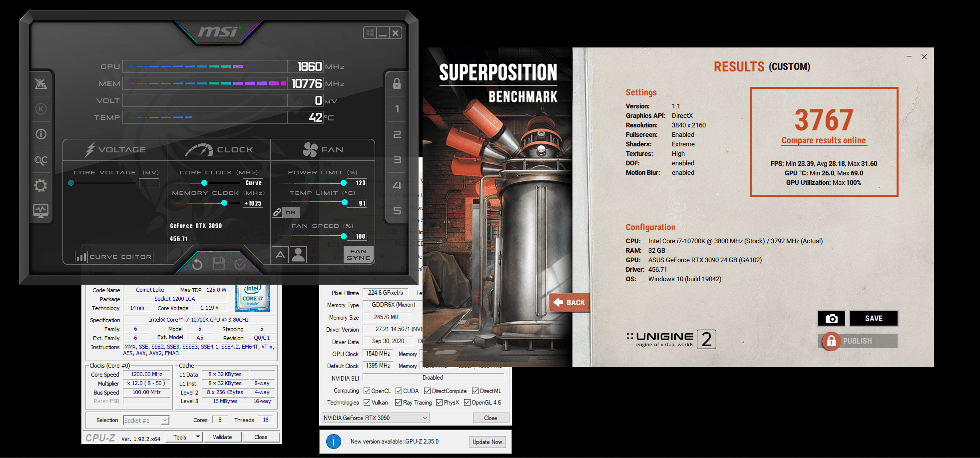Click the MSI jet logo icon in Afterburner sidebar

tap(41, 83)
